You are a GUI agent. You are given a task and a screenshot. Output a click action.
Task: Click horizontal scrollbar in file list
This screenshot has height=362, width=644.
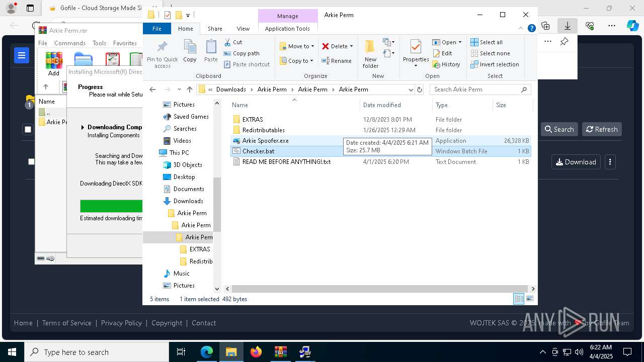click(x=380, y=289)
